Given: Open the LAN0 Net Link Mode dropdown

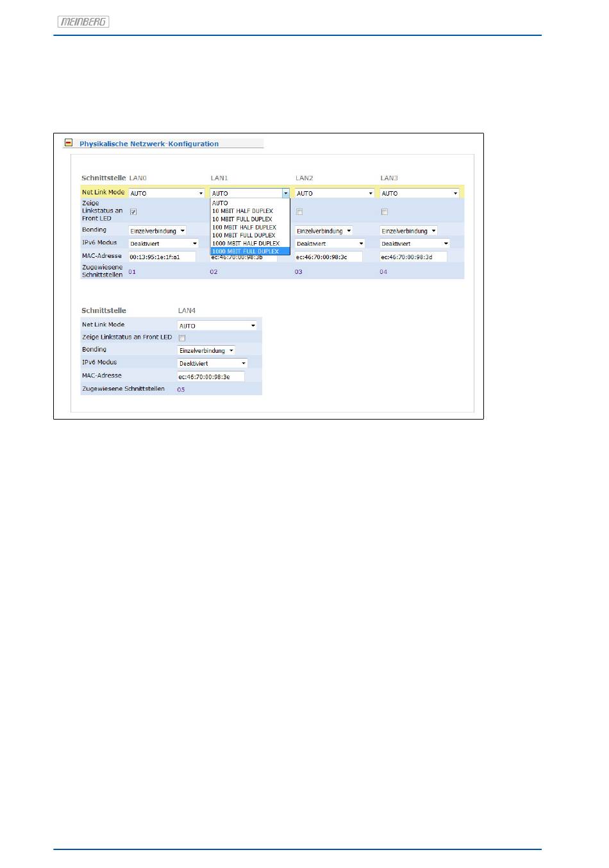Looking at the screenshot, I should tap(167, 193).
